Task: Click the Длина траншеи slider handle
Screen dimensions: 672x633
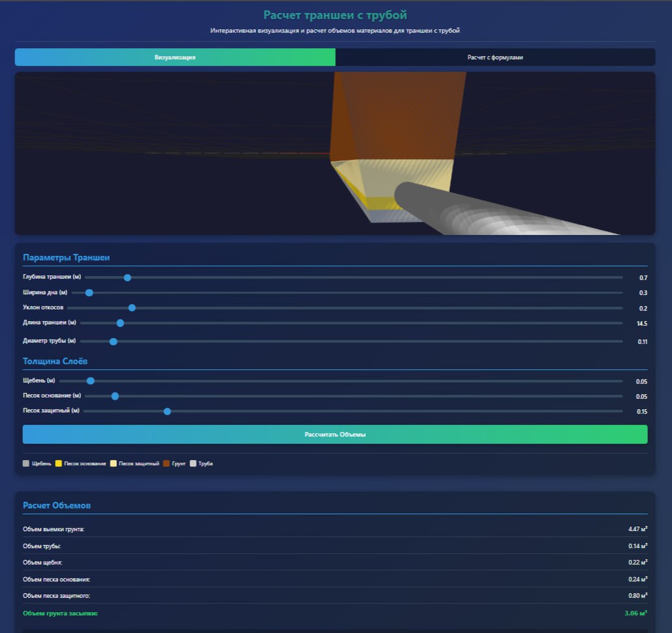Action: pyautogui.click(x=120, y=323)
